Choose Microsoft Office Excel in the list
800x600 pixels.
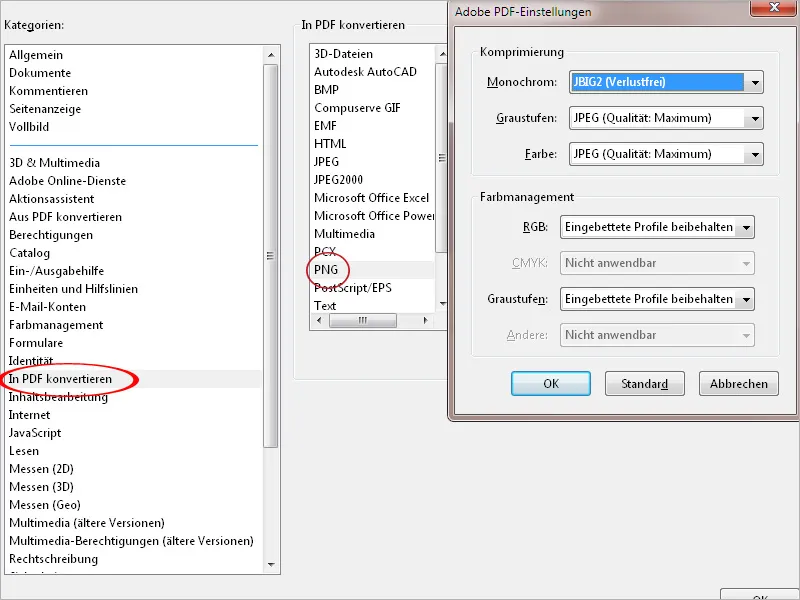tap(371, 198)
